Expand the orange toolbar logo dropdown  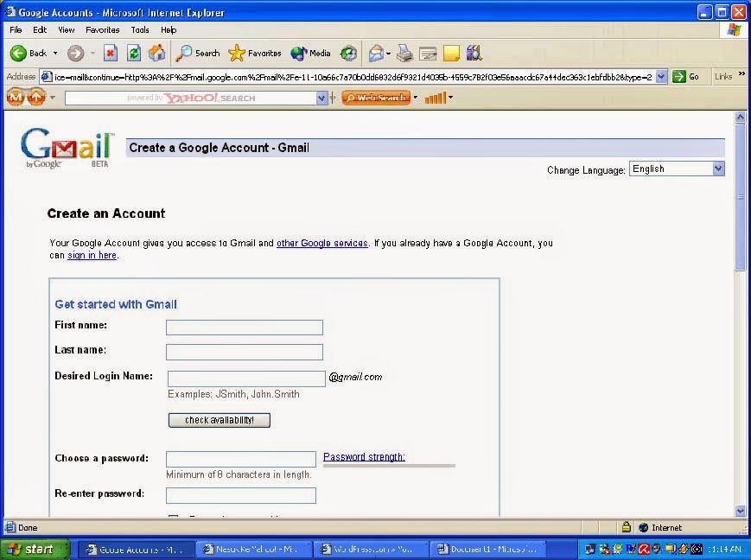[52, 98]
